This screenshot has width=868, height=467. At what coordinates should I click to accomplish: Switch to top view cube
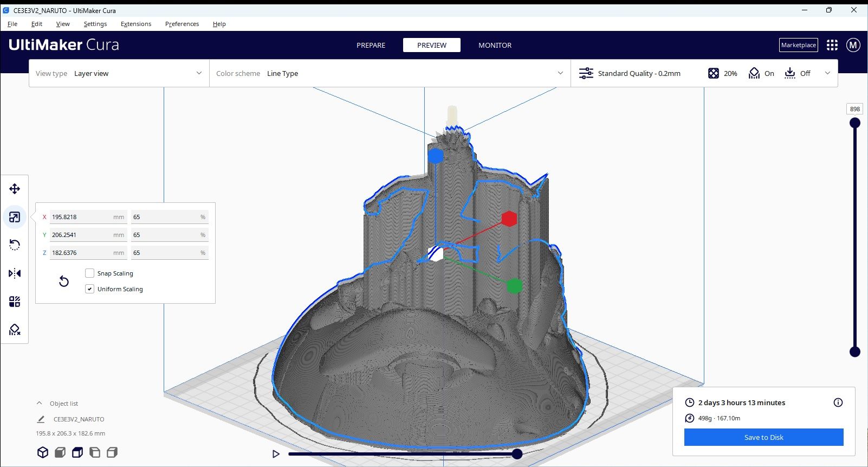[x=77, y=452]
